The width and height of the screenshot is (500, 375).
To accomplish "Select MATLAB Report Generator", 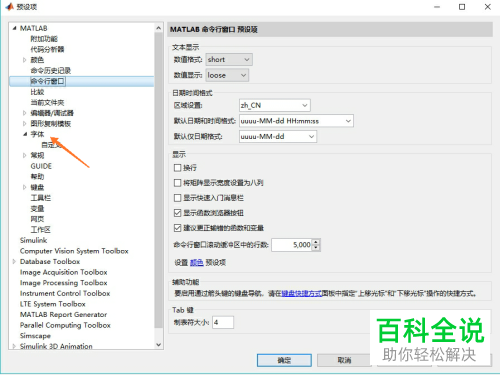I will coord(63,315).
